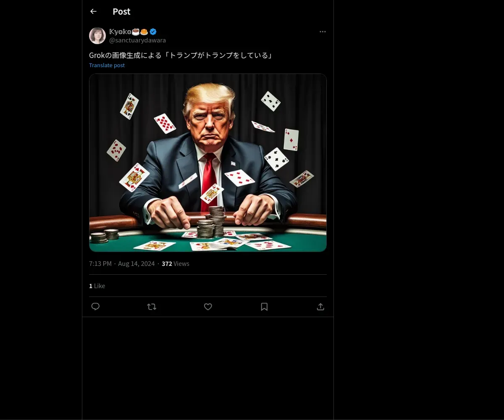Click the Aug 14, 2024 date
This screenshot has height=420, width=504.
tap(136, 264)
